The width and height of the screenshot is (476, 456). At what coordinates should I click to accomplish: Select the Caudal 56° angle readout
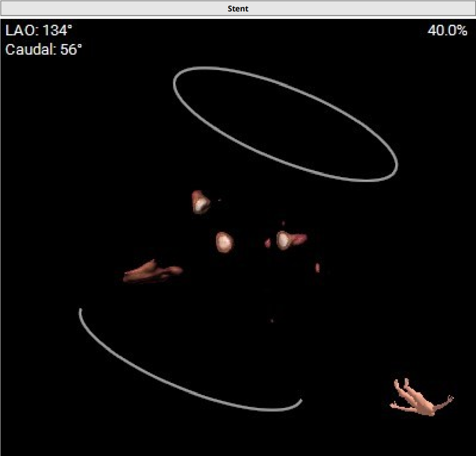(x=44, y=49)
